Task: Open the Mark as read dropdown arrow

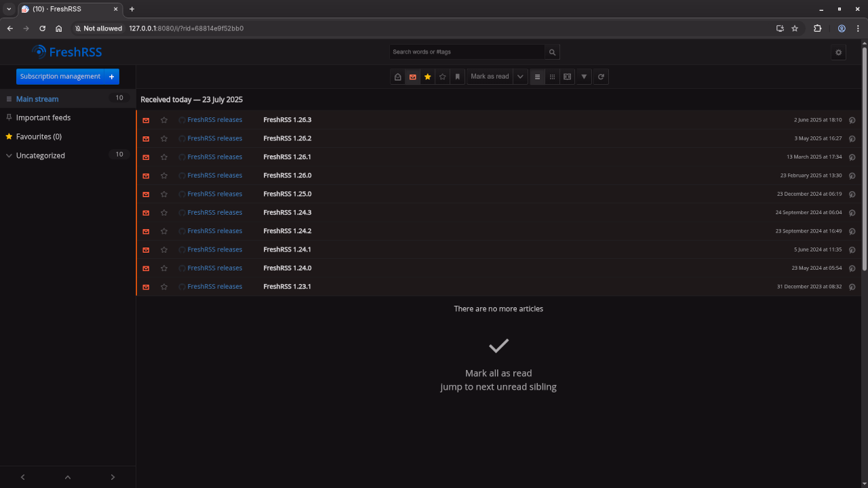Action: click(x=520, y=77)
